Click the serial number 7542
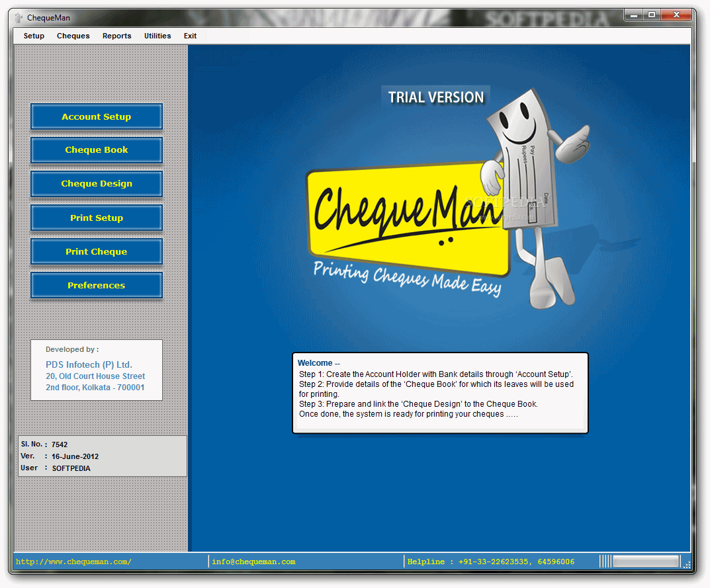The width and height of the screenshot is (710, 588). [x=60, y=444]
